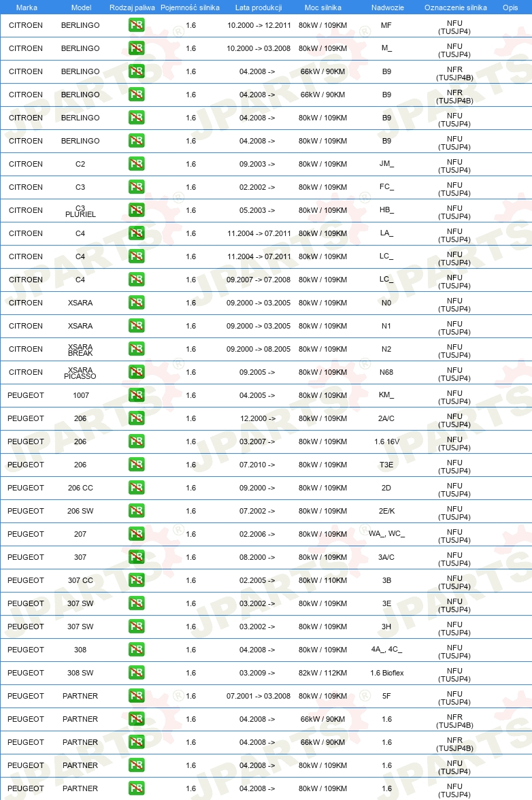
Task: Select the body code cell 'KM_'
Action: (386, 395)
